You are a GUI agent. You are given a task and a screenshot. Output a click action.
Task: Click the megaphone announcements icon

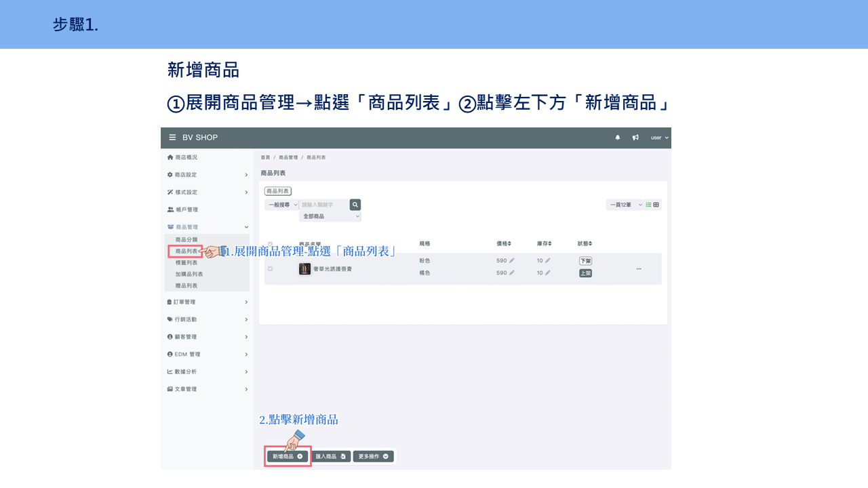point(635,138)
